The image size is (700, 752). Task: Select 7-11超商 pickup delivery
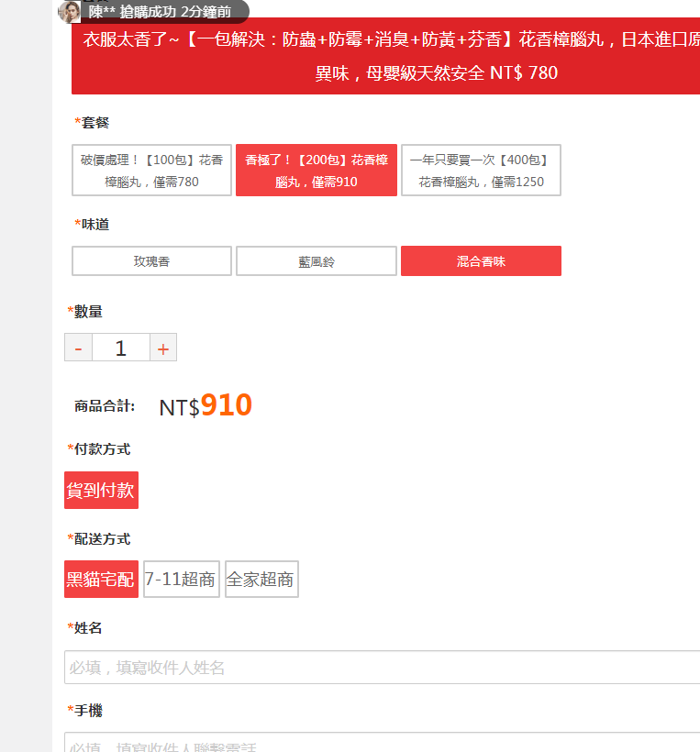[x=181, y=580]
